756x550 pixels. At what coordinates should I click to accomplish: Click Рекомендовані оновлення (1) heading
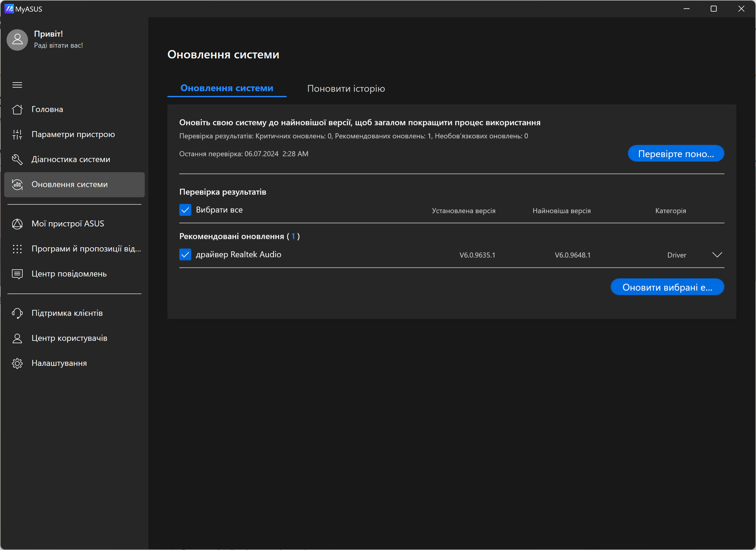239,236
